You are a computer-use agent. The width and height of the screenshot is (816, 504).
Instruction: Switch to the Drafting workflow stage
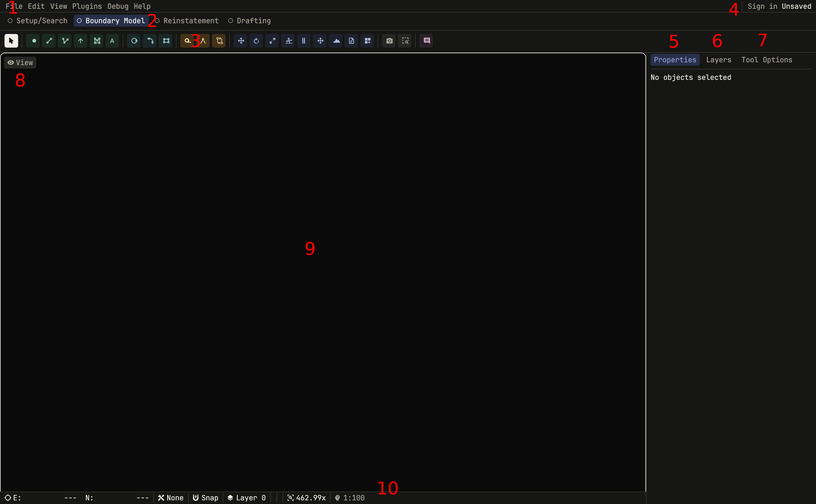(250, 21)
